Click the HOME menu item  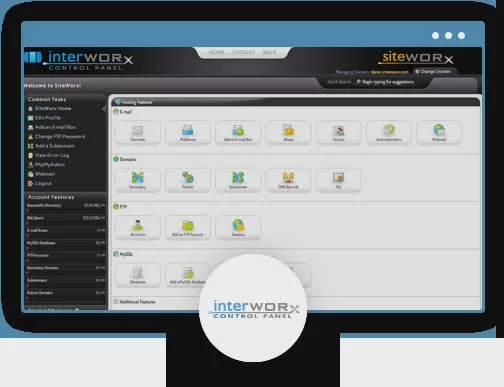click(x=216, y=52)
